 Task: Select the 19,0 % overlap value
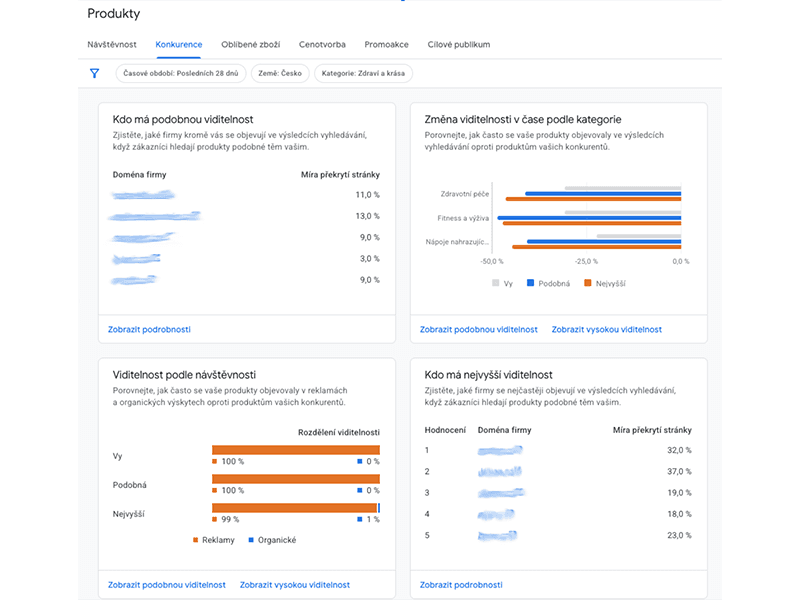[679, 493]
